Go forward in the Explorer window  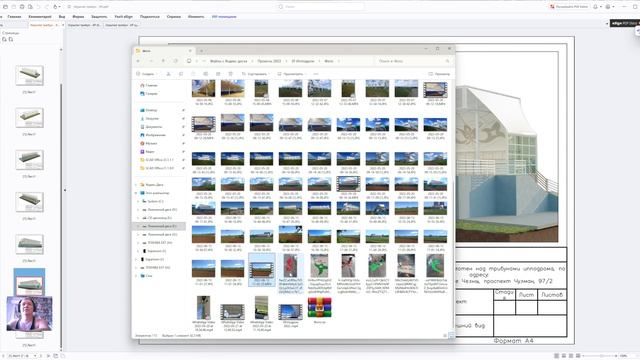click(151, 61)
